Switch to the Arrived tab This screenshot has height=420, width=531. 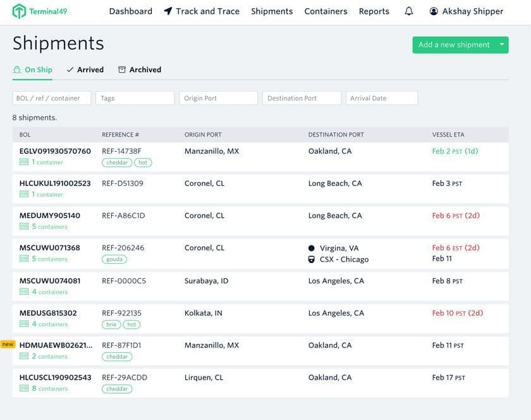[85, 70]
